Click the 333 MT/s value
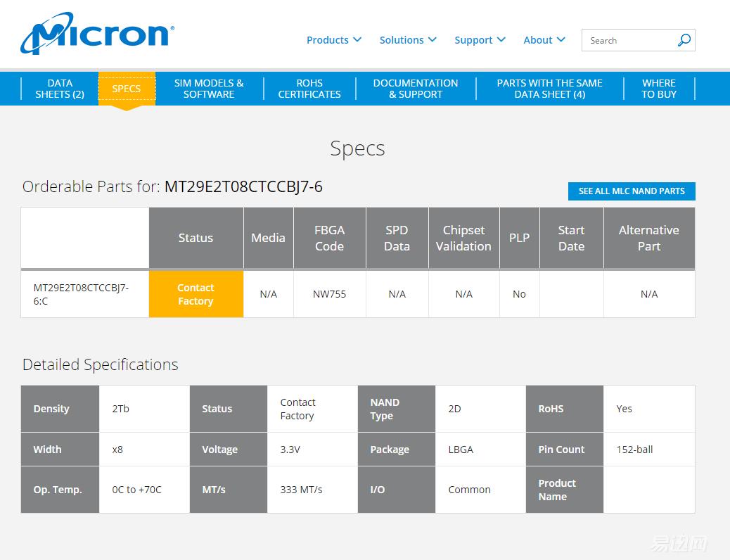Screen dimensions: 730x560 pos(301,490)
